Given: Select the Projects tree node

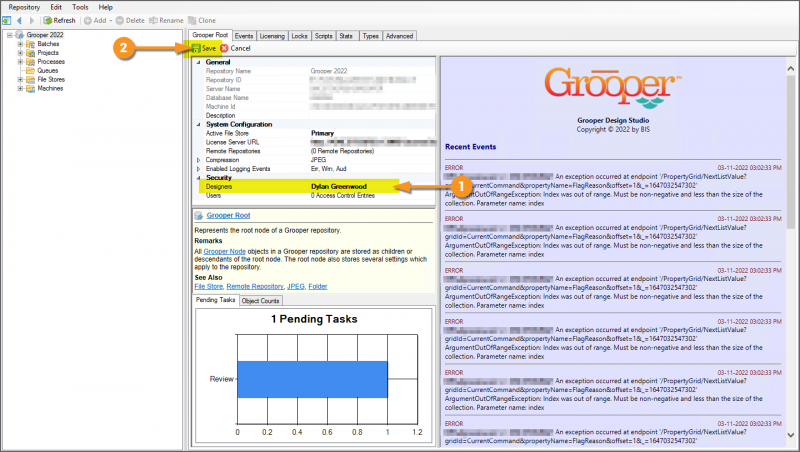Looking at the screenshot, I should tap(48, 53).
